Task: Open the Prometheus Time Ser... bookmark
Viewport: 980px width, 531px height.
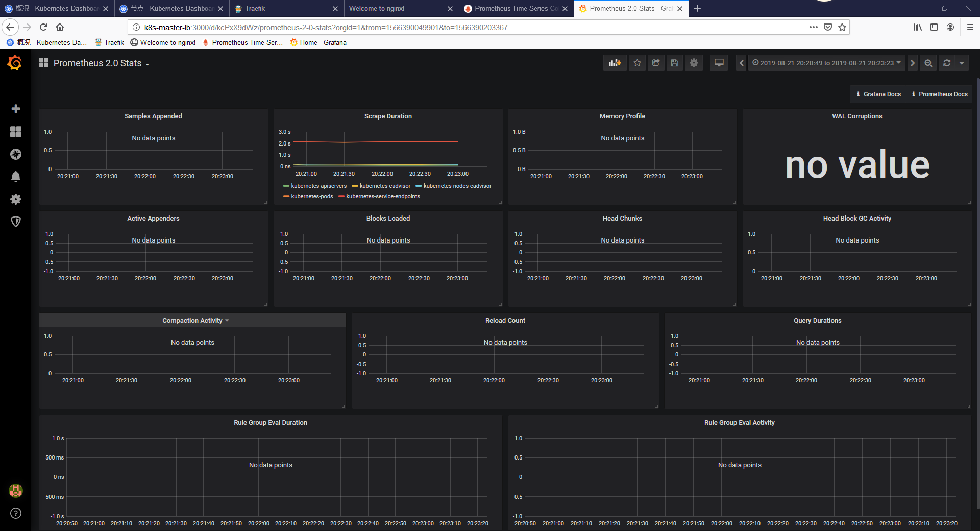Action: pyautogui.click(x=242, y=42)
